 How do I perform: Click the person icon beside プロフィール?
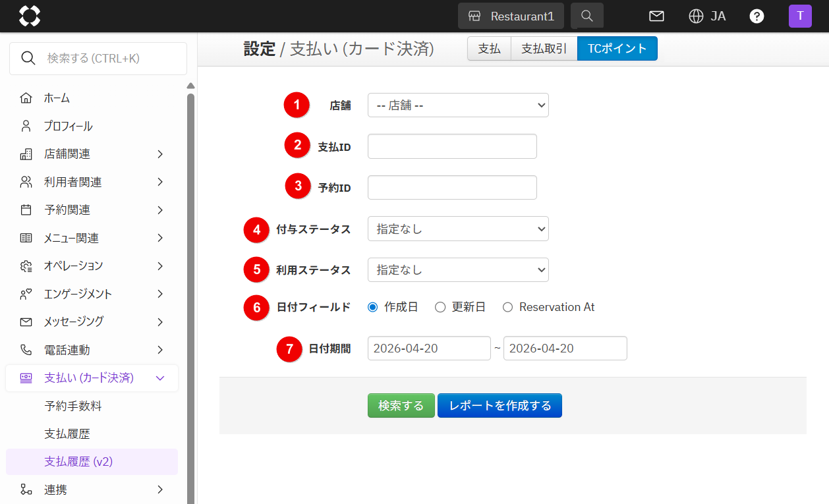[26, 126]
